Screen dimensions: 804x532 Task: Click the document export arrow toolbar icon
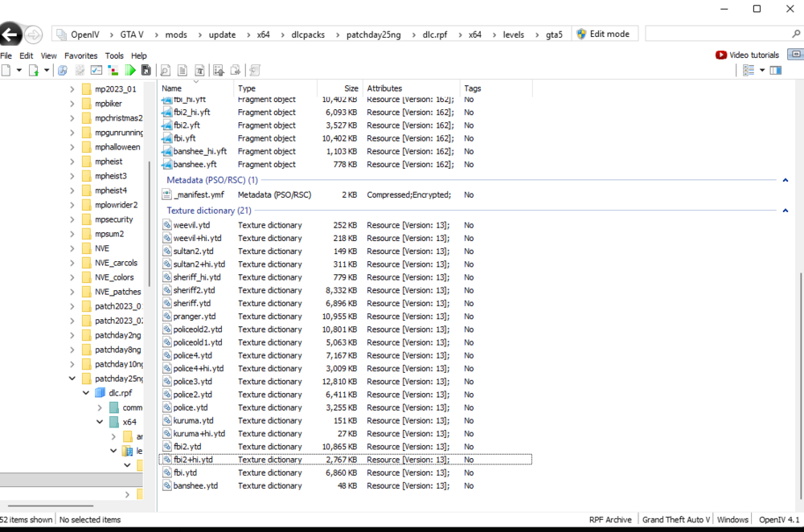236,70
